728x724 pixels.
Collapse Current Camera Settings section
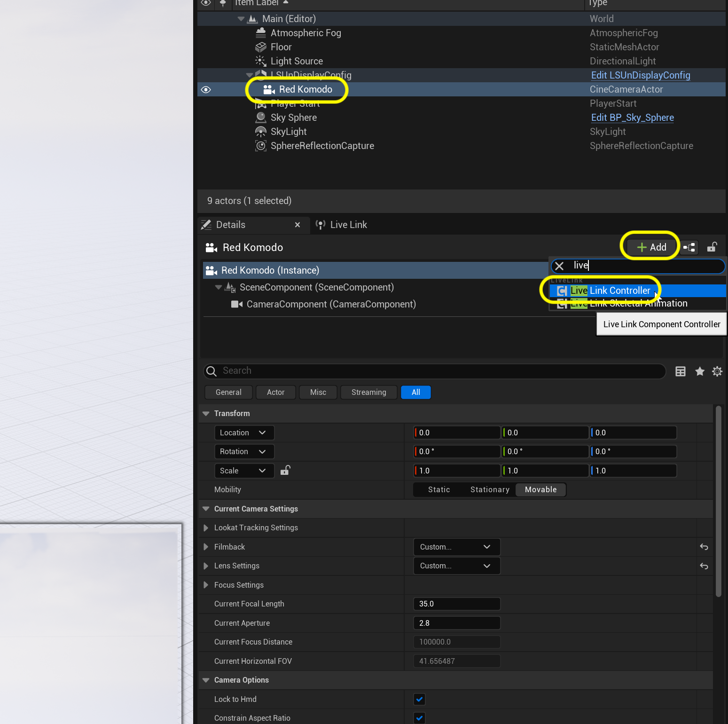(206, 509)
